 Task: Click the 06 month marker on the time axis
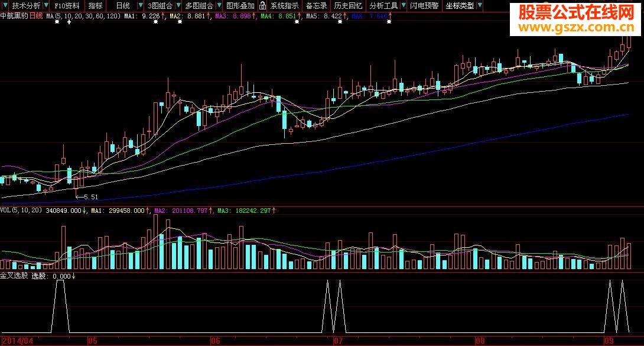pos(216,341)
